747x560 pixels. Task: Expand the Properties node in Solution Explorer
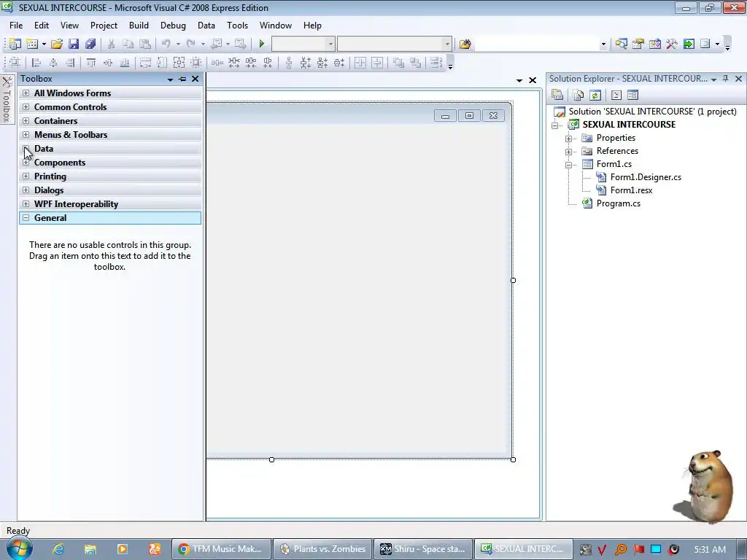click(x=568, y=139)
